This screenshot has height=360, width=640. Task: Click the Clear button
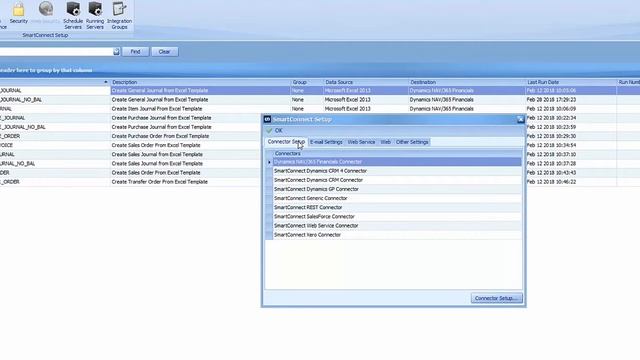click(164, 52)
